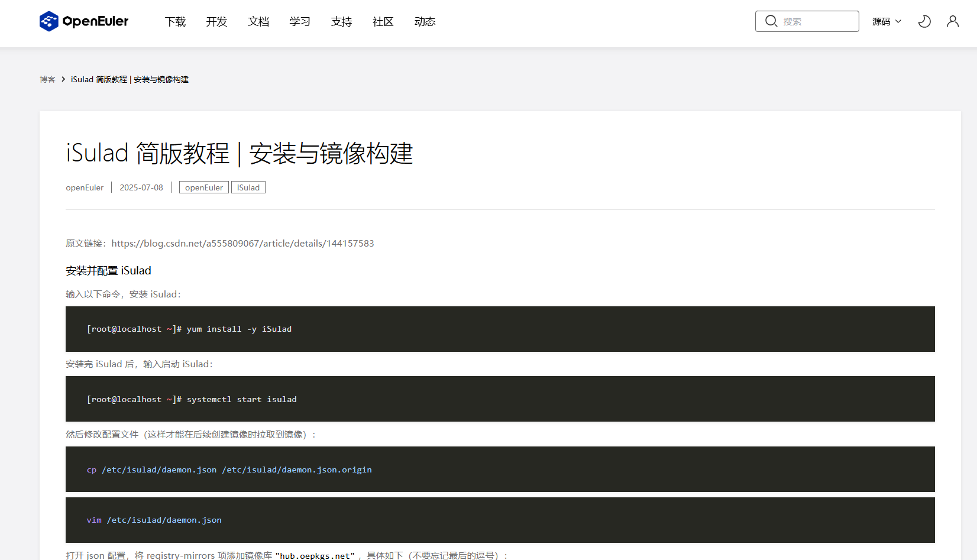Image resolution: width=977 pixels, height=560 pixels.
Task: Click the cp daemon.json command line
Action: point(229,470)
